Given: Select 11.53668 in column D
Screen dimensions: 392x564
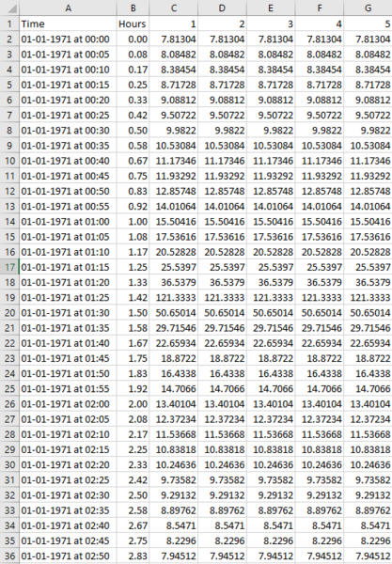Looking at the screenshot, I should pyautogui.click(x=222, y=434).
